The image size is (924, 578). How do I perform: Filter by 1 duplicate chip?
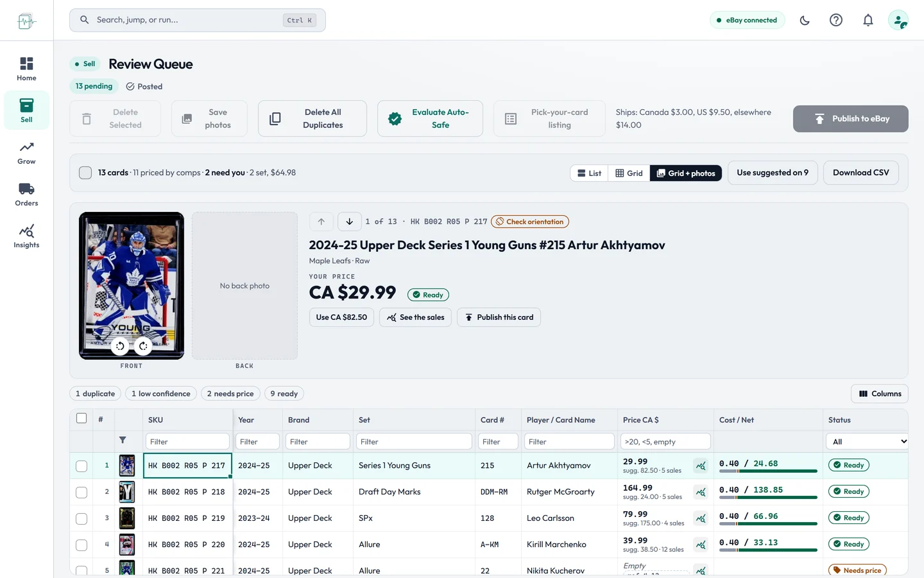tap(96, 394)
